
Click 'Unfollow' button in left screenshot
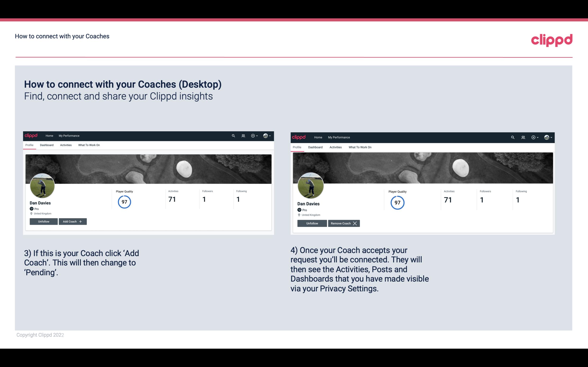pos(44,221)
